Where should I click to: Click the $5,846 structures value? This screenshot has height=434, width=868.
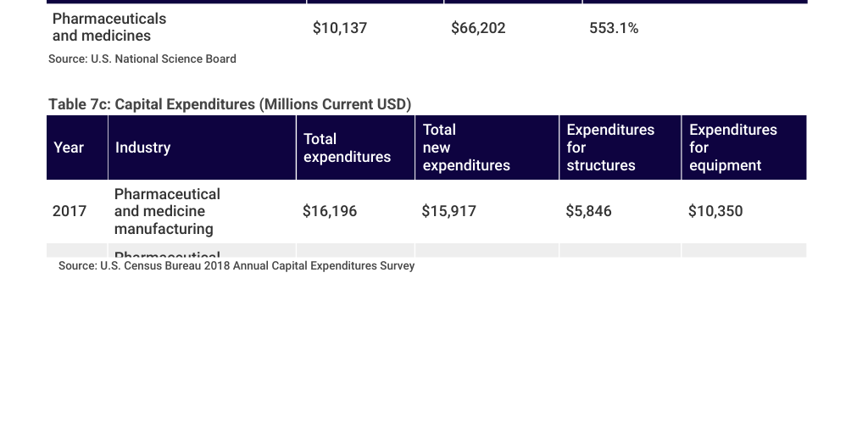click(588, 211)
